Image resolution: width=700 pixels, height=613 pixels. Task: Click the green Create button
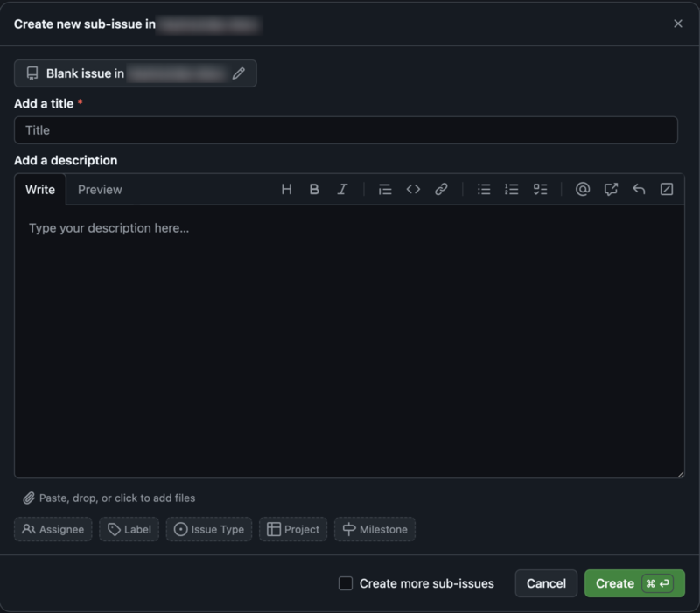click(634, 583)
